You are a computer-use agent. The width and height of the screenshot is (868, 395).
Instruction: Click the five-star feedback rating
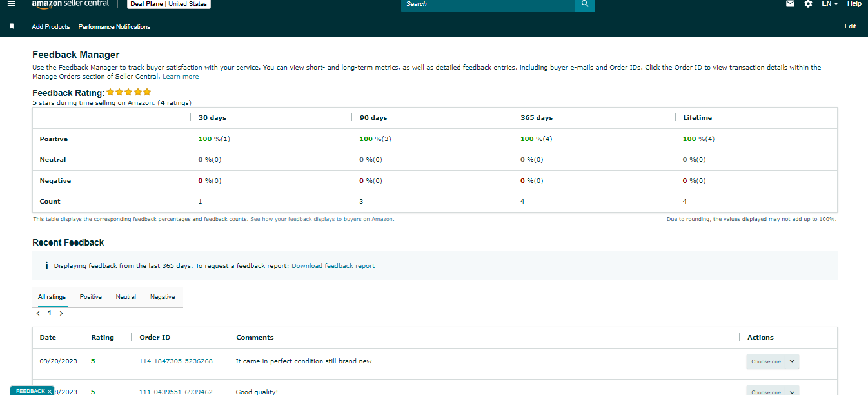pos(129,92)
